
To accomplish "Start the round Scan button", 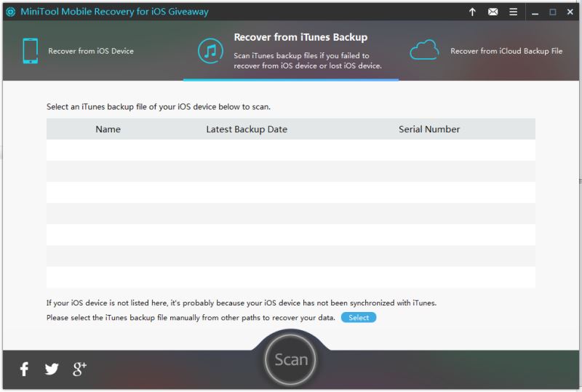I will 290,360.
